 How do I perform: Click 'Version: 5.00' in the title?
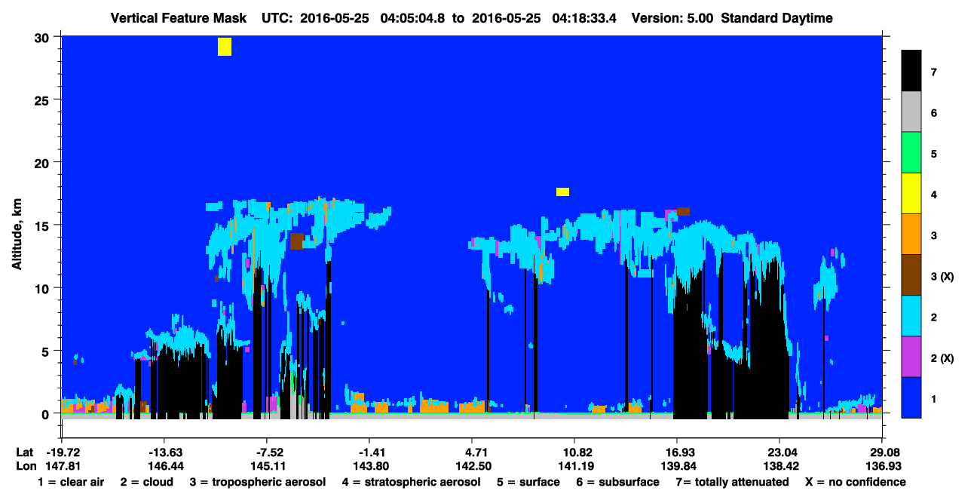coord(672,18)
